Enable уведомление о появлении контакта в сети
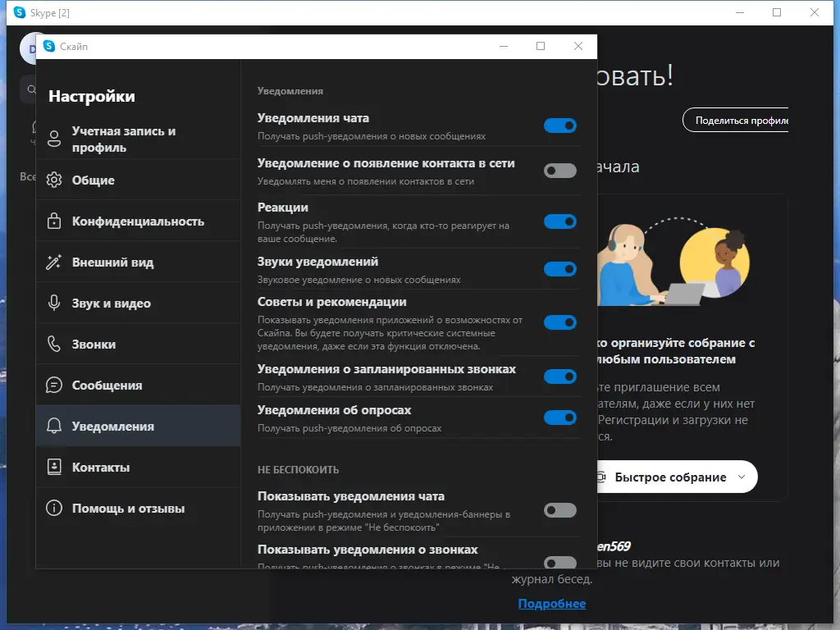840x630 pixels. (x=560, y=171)
